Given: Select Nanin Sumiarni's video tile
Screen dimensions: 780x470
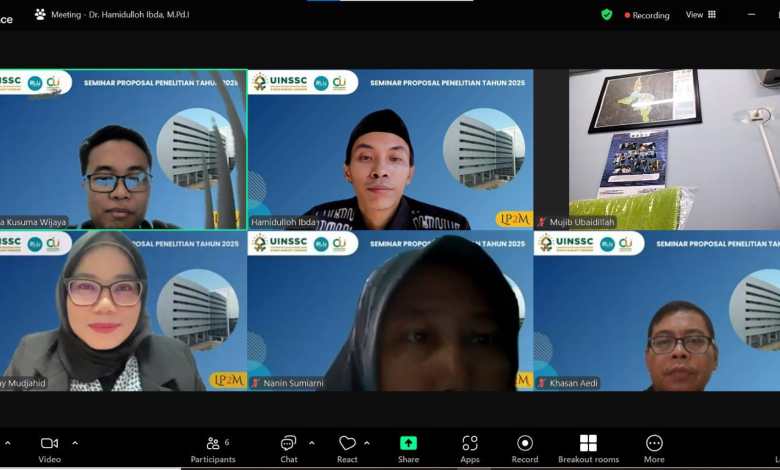Looking at the screenshot, I should (x=390, y=310).
